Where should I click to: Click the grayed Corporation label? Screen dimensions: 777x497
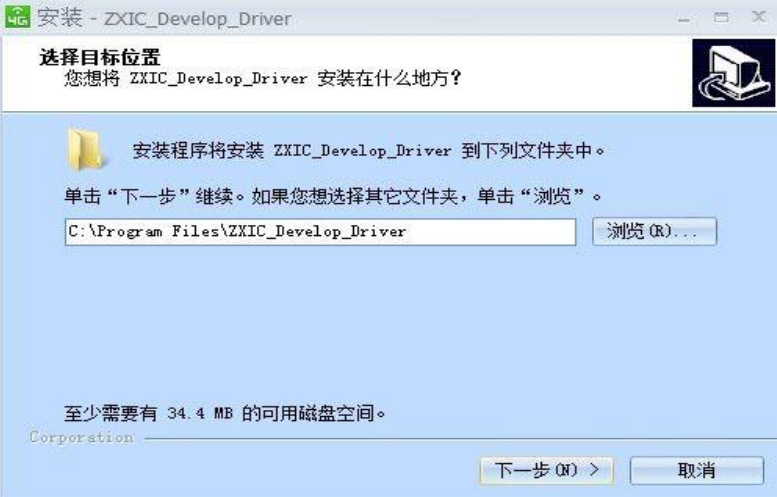[81, 437]
